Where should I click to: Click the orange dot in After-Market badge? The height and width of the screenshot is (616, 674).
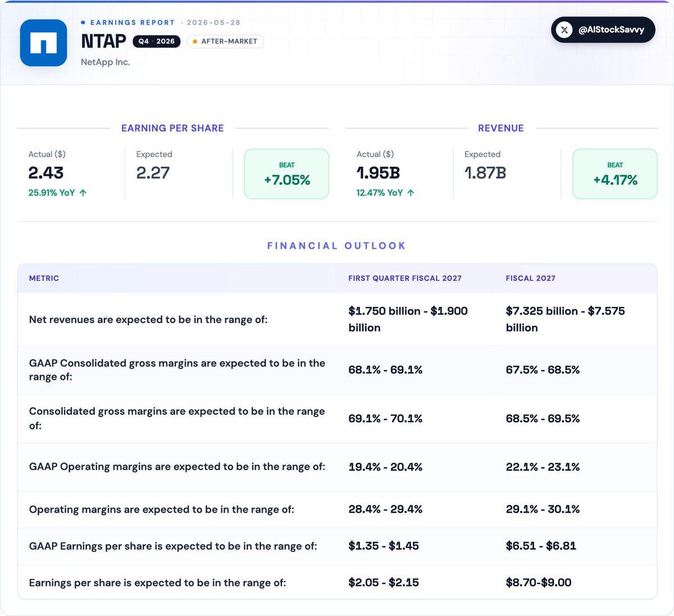click(x=195, y=42)
